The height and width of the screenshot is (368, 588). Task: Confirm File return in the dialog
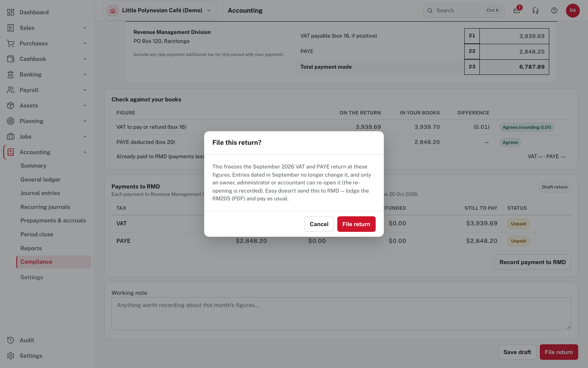[x=356, y=224]
